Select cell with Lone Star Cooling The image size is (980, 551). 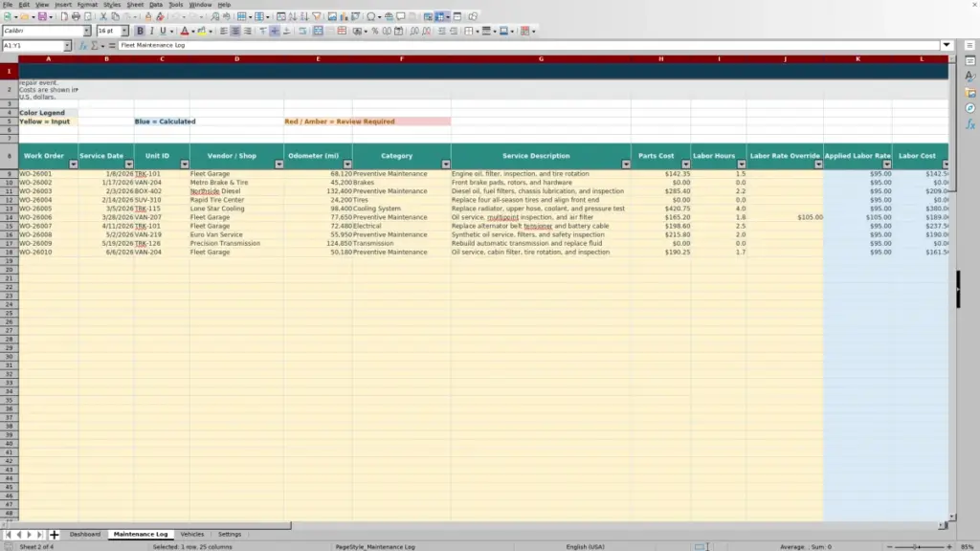236,209
